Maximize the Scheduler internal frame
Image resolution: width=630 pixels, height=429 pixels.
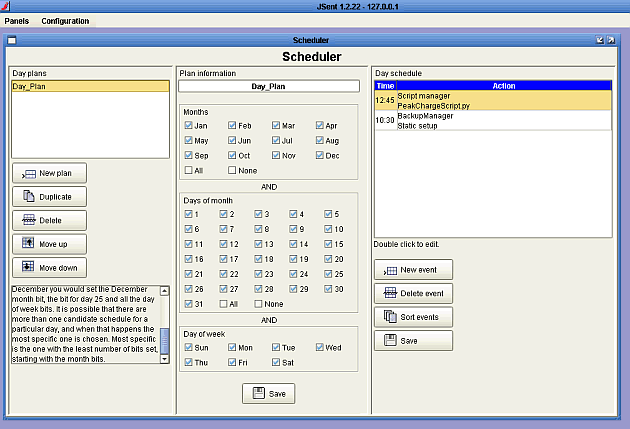pyautogui.click(x=611, y=40)
